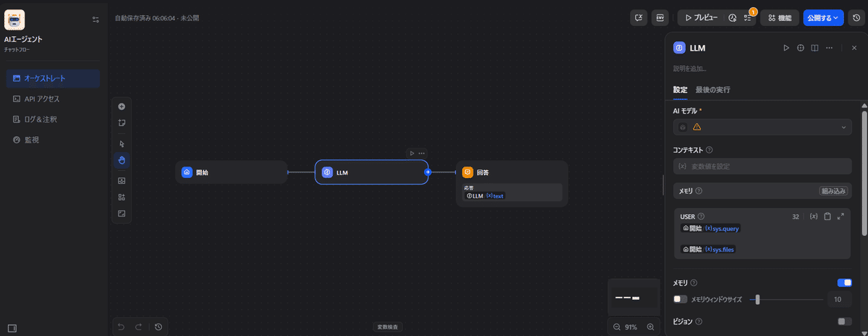The image size is (868, 336).
Task: Open the AI モデル dropdown
Action: [x=763, y=127]
